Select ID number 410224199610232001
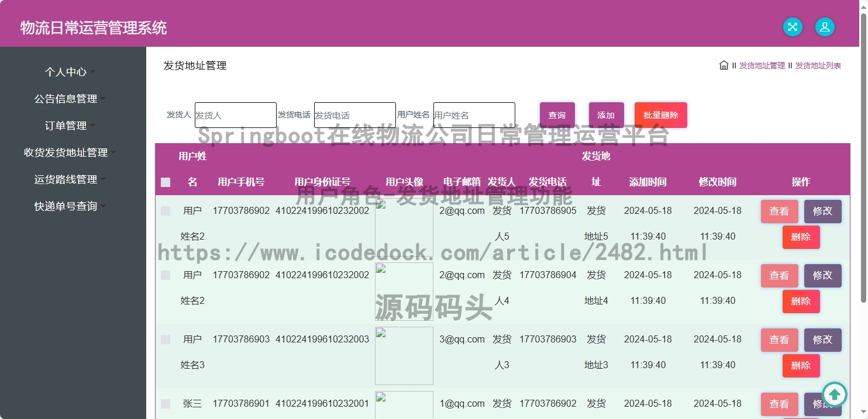The height and width of the screenshot is (419, 868). point(322,403)
